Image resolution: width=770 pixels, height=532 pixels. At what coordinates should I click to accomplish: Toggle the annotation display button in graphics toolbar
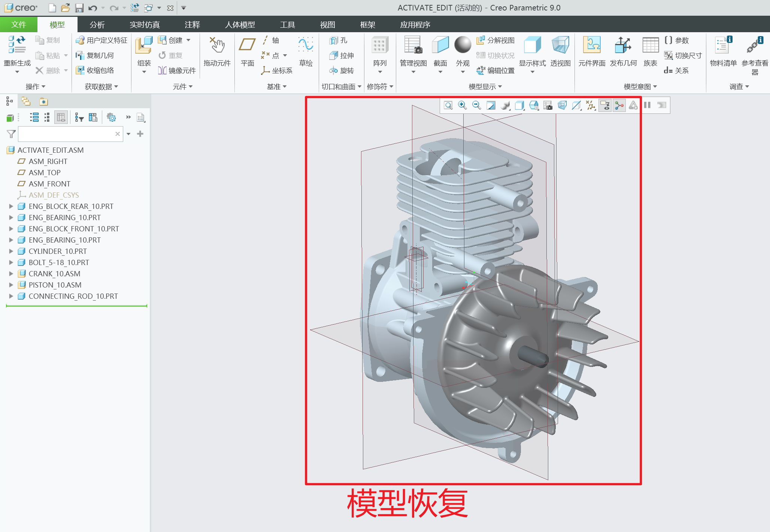tap(605, 106)
